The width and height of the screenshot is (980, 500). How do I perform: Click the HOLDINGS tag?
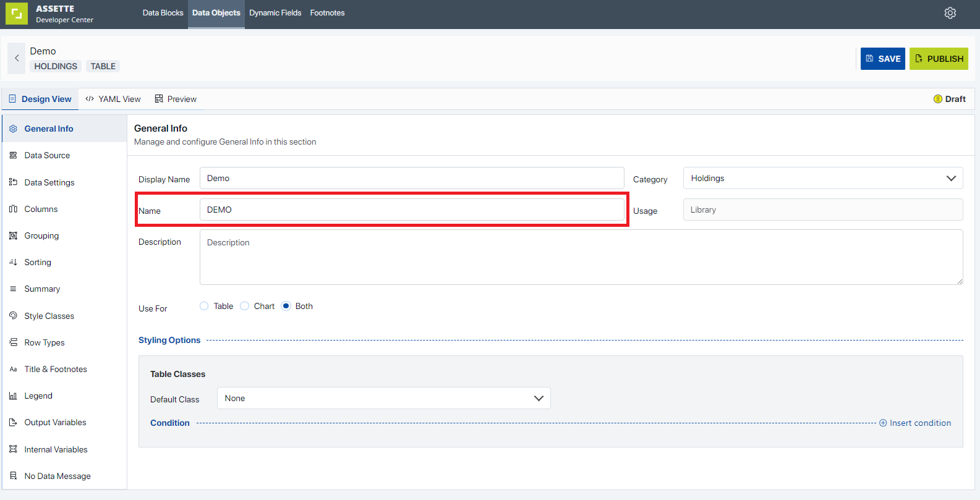click(x=56, y=66)
